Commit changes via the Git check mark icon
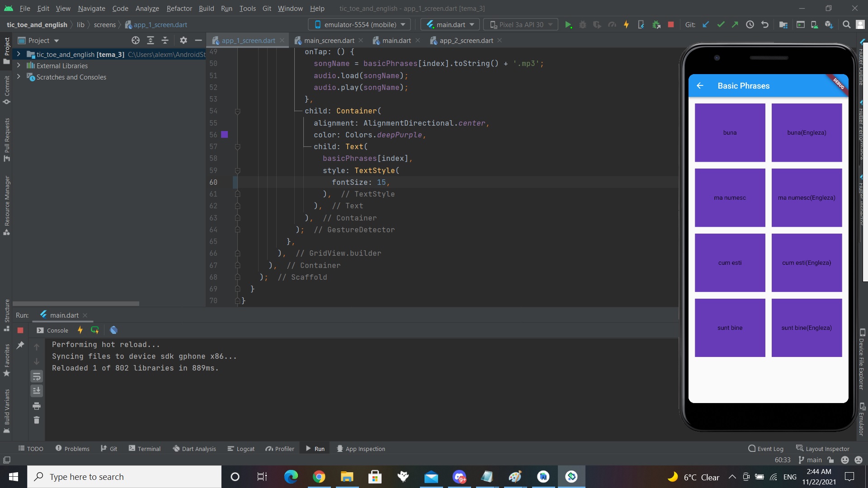 [720, 24]
